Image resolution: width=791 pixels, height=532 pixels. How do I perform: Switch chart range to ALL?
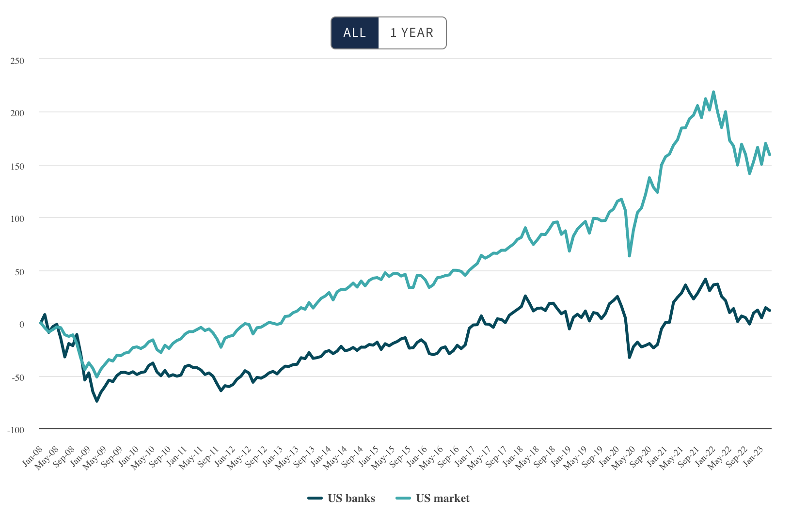coord(355,33)
